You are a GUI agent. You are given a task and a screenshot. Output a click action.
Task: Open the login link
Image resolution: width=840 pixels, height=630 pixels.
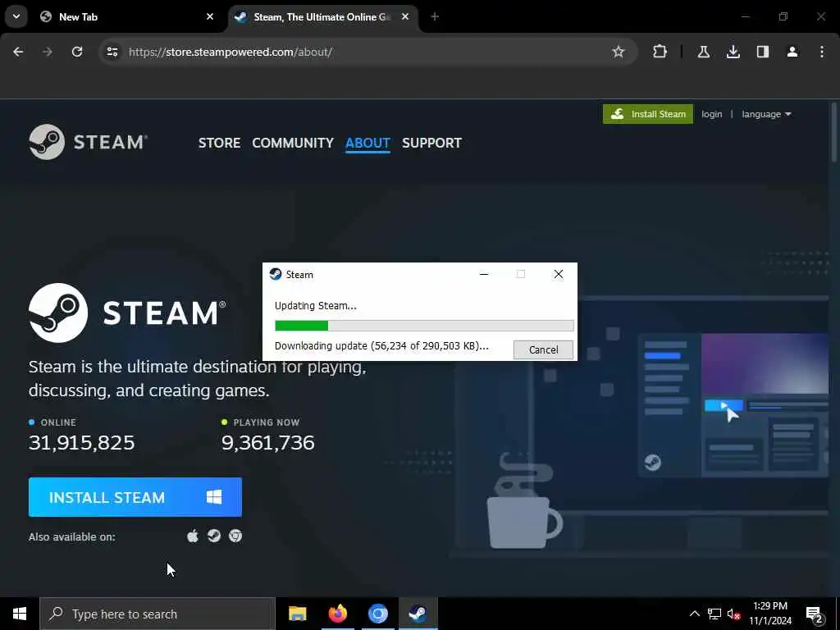coord(711,114)
